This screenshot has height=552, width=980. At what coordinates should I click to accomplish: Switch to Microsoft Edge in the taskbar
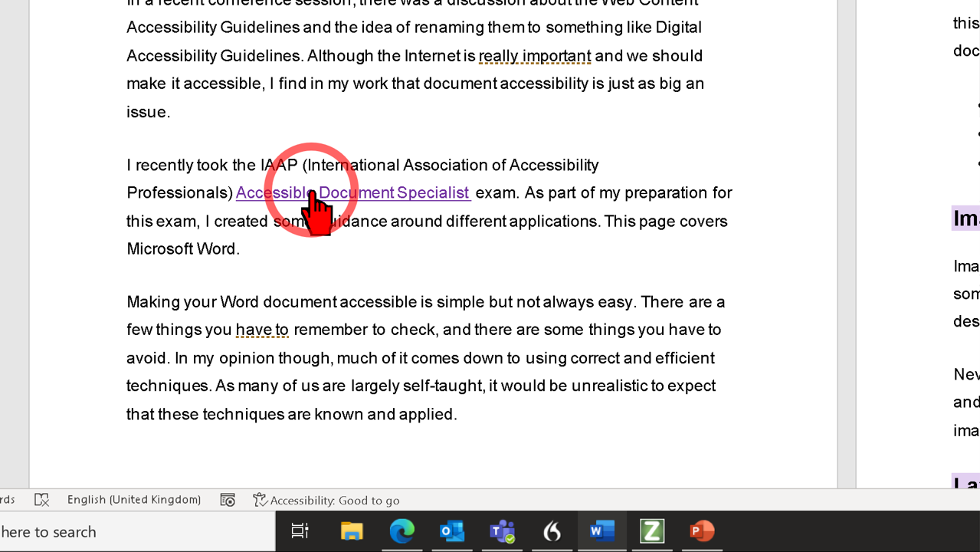(x=402, y=531)
